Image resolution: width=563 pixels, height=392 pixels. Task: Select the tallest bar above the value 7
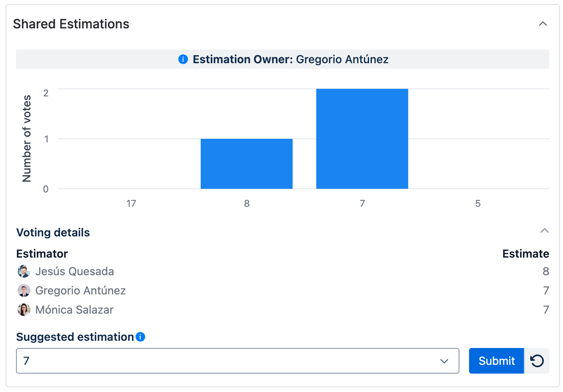362,138
